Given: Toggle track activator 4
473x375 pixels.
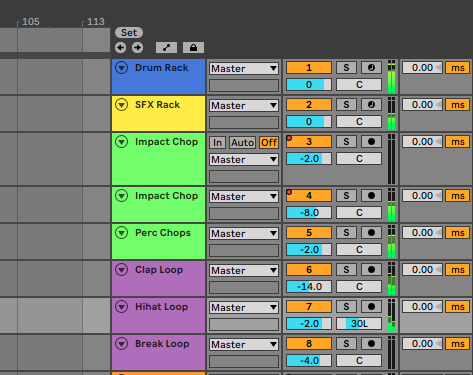Looking at the screenshot, I should click(309, 196).
